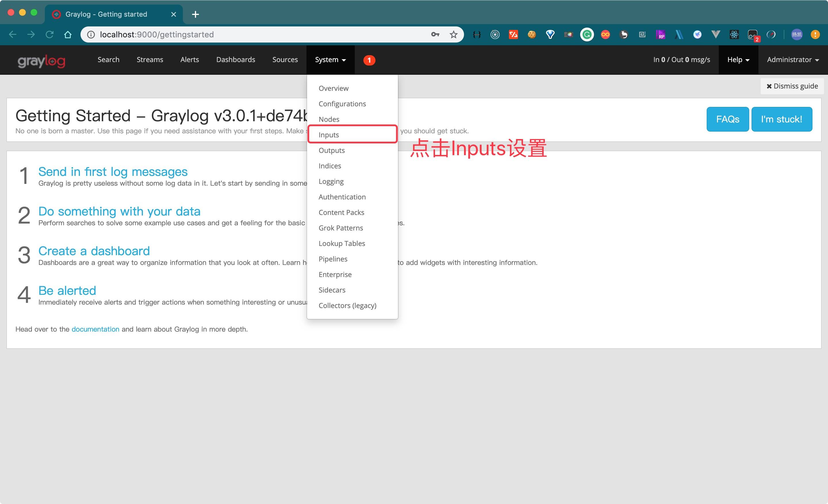The width and height of the screenshot is (828, 504).
Task: Select the Sources navigation icon
Action: coord(284,60)
